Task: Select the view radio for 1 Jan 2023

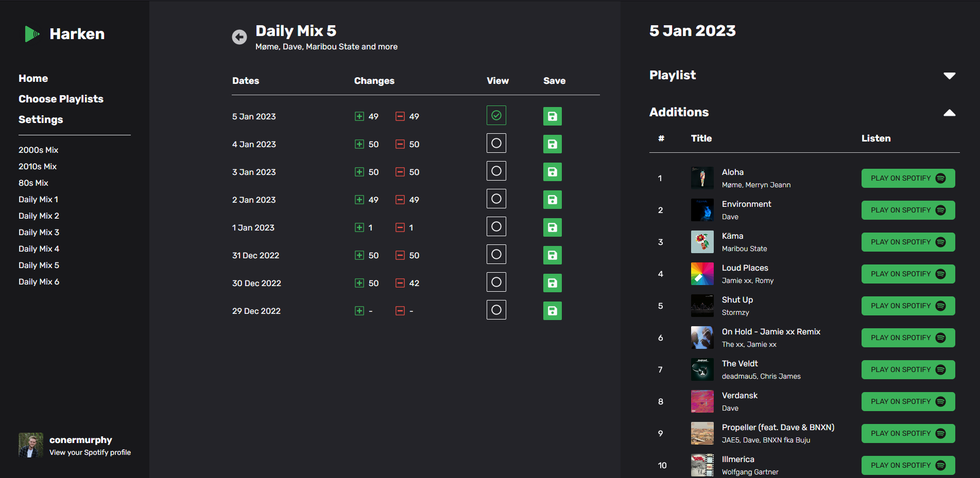Action: [496, 226]
